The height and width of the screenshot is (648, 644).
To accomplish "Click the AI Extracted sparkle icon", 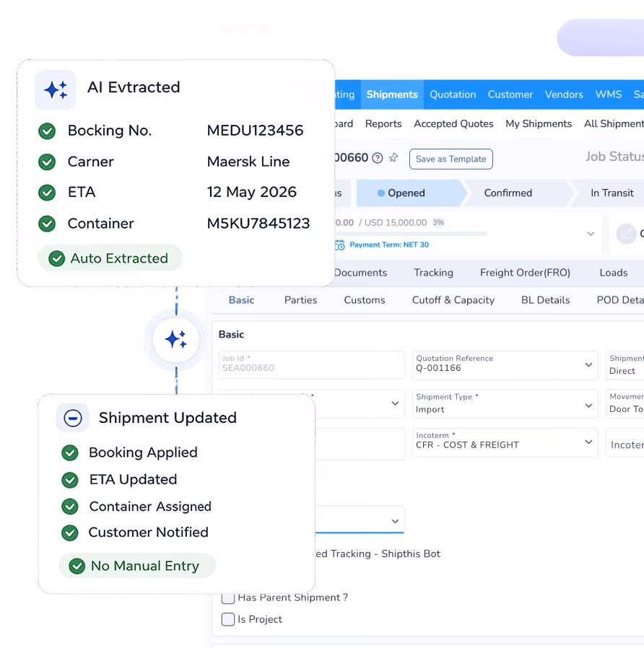I will coord(56,89).
